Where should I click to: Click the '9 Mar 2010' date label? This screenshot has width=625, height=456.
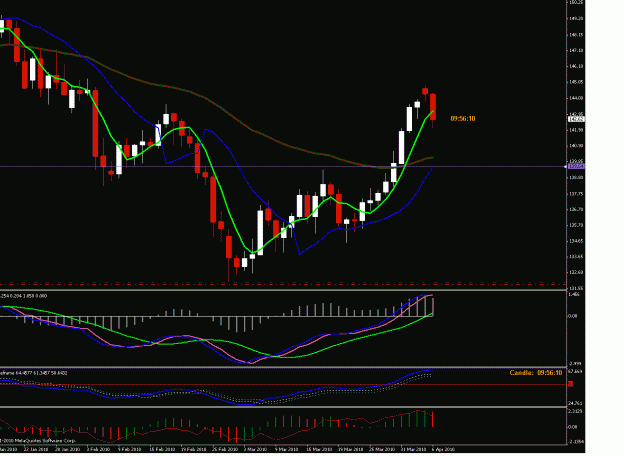(287, 449)
